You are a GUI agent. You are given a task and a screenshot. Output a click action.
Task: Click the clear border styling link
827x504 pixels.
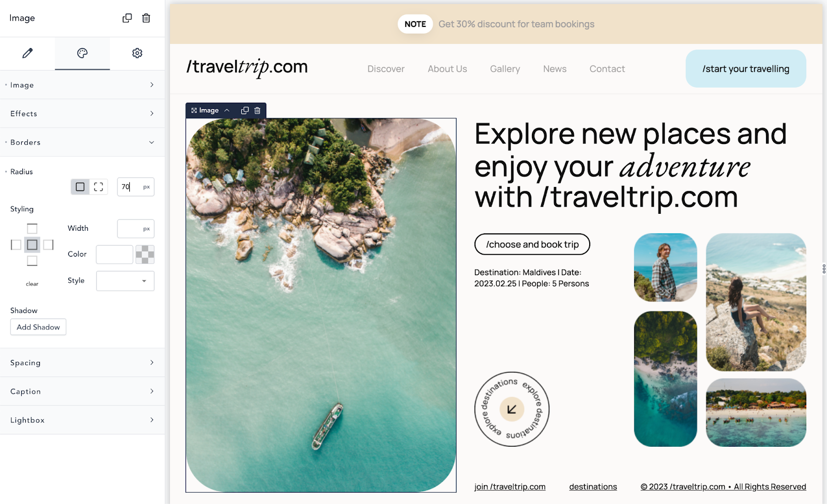pos(32,284)
